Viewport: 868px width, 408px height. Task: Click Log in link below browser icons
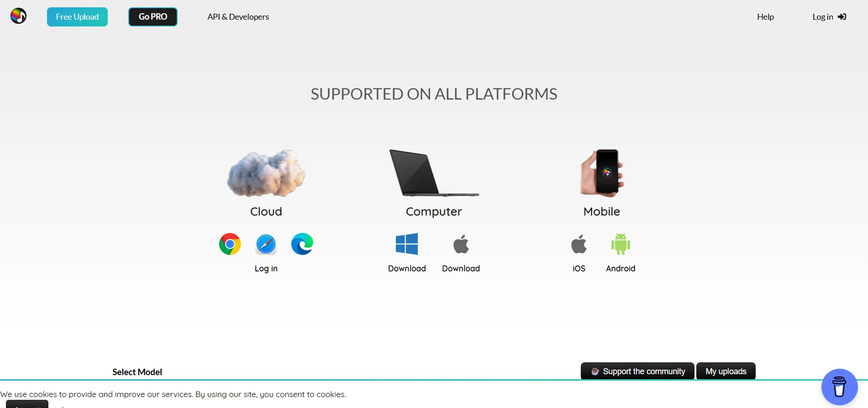click(x=266, y=269)
